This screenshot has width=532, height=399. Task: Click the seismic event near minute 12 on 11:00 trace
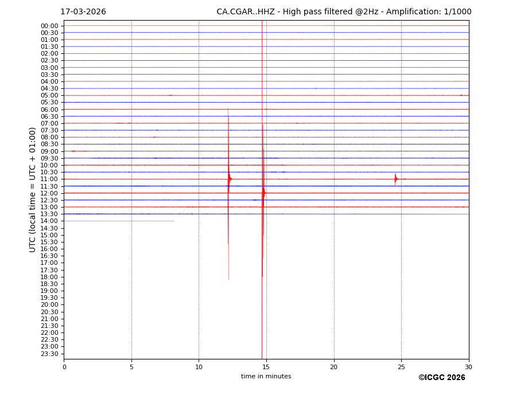pos(229,179)
